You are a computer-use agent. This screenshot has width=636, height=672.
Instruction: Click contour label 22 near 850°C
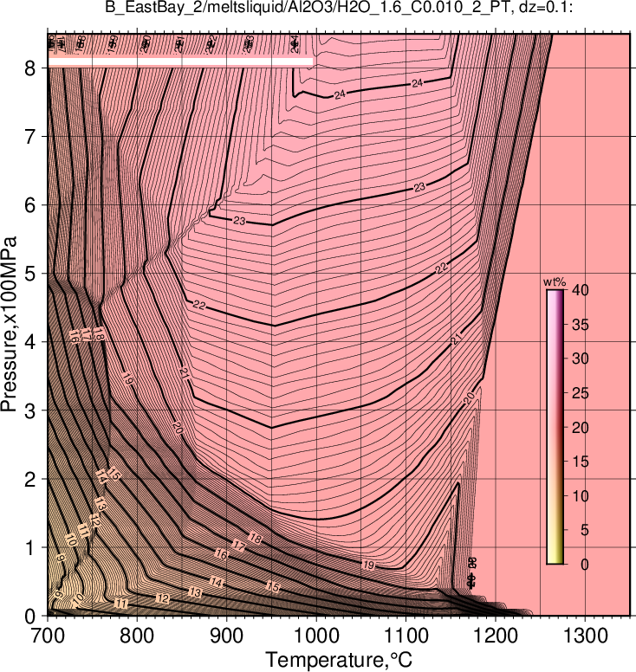(199, 305)
